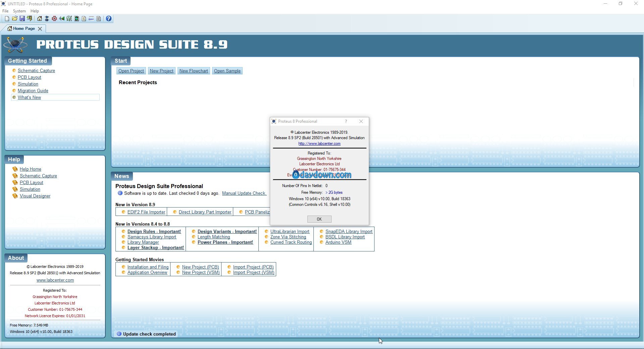Open the Design Variants - Important! link

click(x=227, y=232)
